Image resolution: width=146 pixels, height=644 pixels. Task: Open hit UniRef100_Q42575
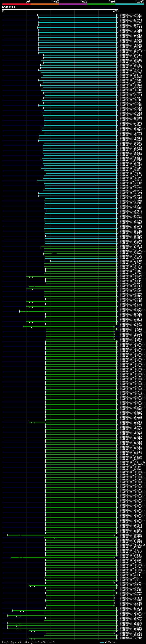pyautogui.click(x=131, y=246)
